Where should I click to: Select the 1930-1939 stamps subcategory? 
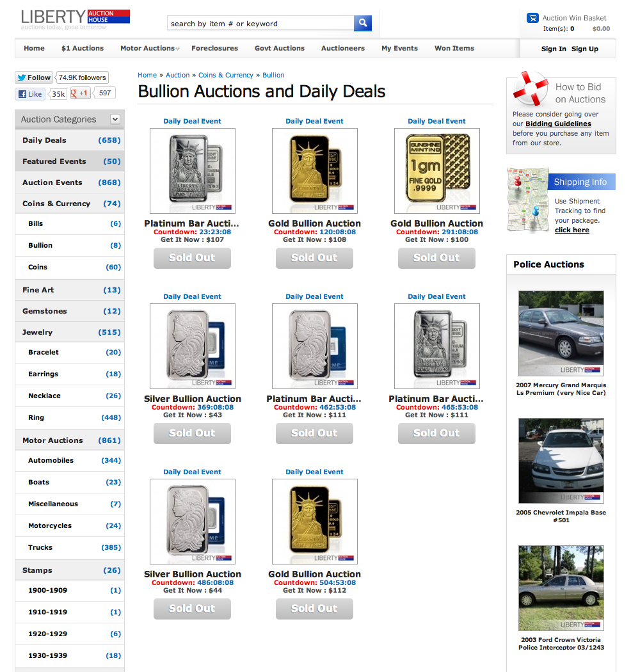70,656
